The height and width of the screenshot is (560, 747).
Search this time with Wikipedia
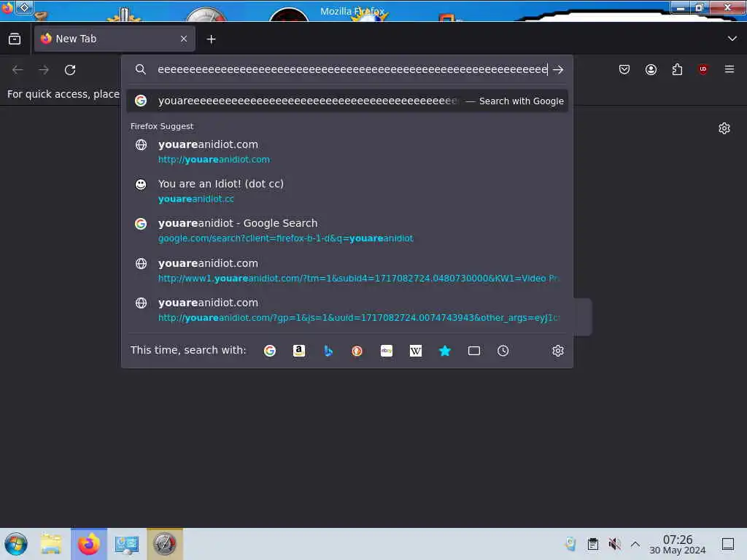(x=415, y=351)
